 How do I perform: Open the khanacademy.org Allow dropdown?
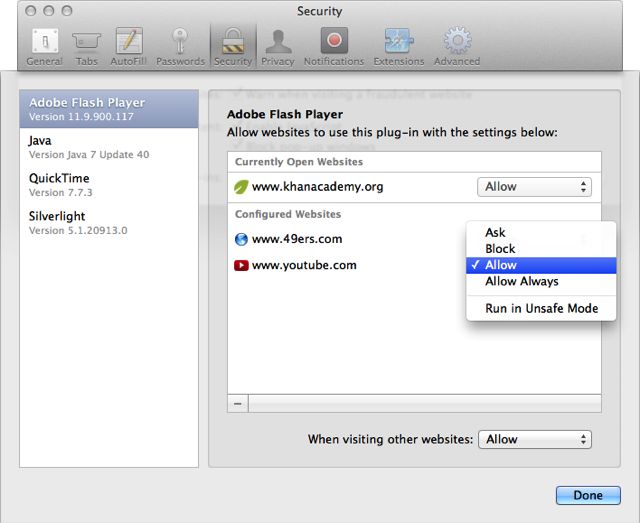click(x=534, y=187)
